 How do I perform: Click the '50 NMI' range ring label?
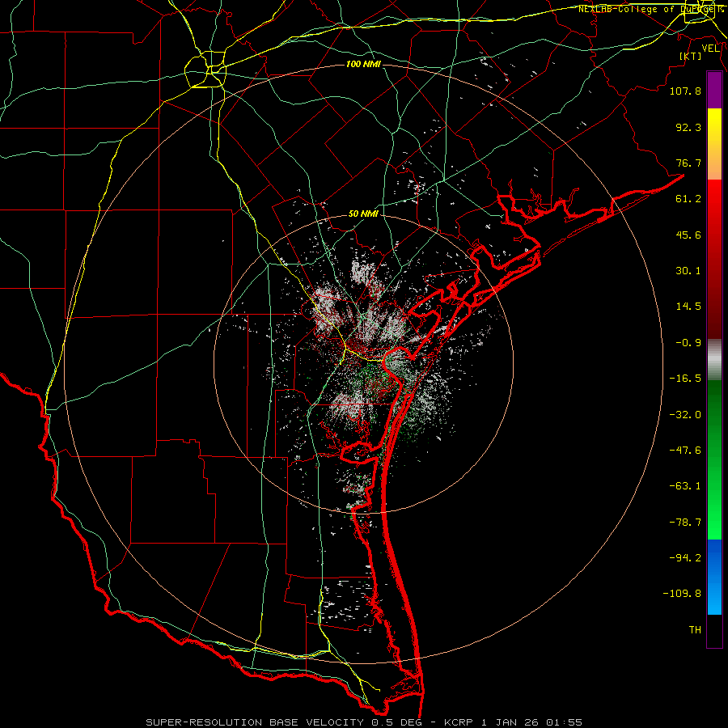coord(363,214)
